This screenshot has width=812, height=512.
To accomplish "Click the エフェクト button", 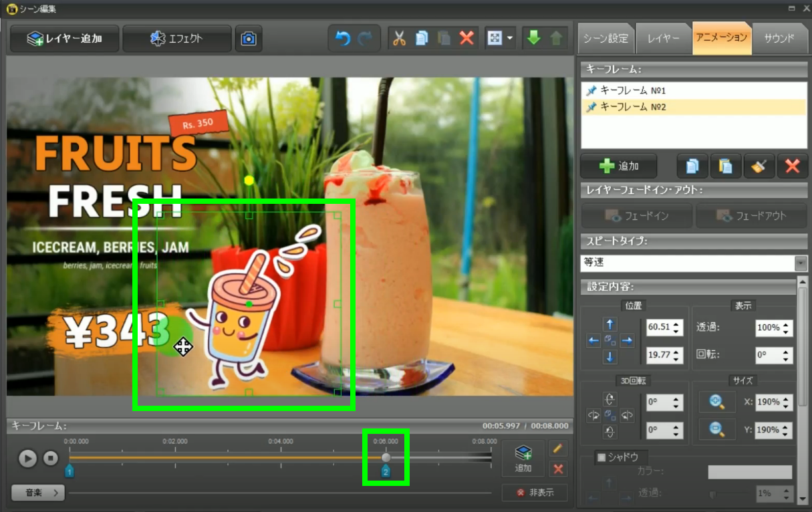I will (177, 39).
